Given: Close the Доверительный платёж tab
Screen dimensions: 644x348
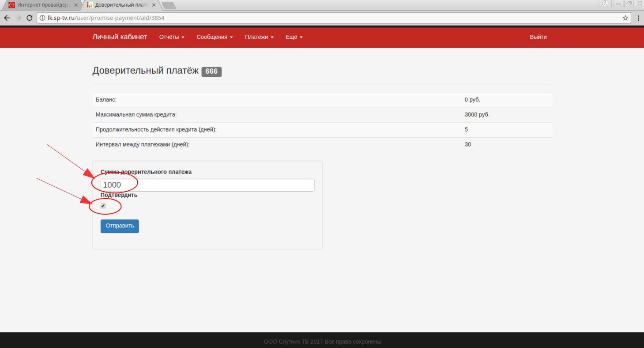Looking at the screenshot, I should (x=154, y=5).
